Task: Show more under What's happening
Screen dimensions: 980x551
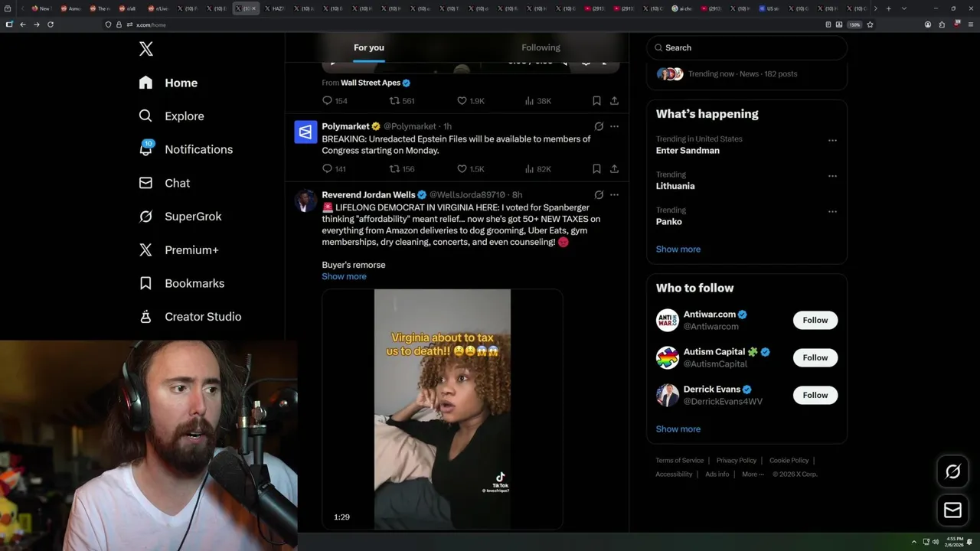Action: pyautogui.click(x=678, y=249)
